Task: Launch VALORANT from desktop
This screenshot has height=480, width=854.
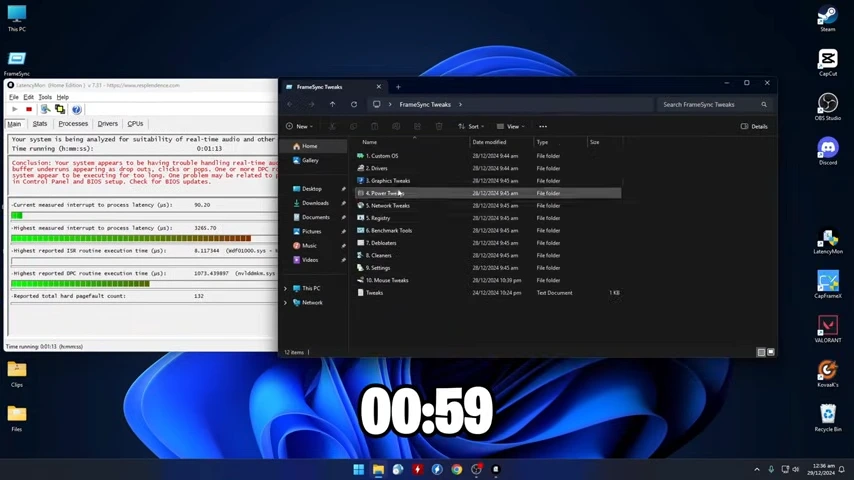Action: pos(828,329)
